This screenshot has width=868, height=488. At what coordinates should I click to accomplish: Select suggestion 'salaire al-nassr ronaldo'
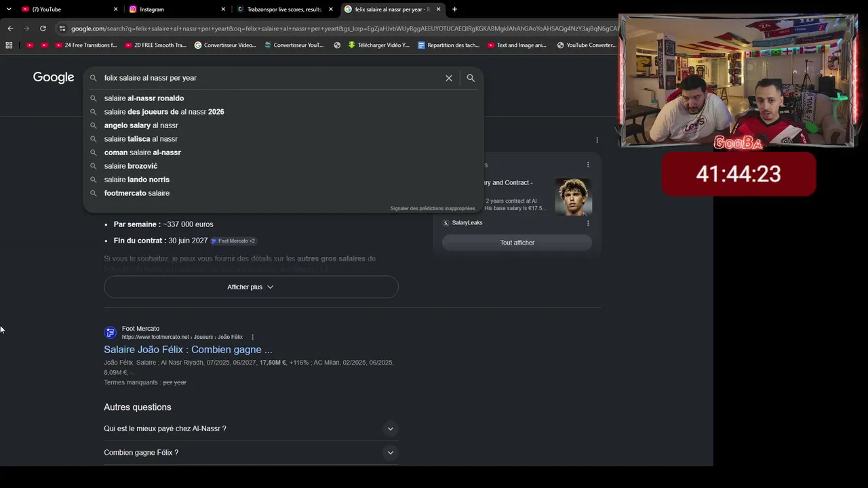click(x=283, y=98)
